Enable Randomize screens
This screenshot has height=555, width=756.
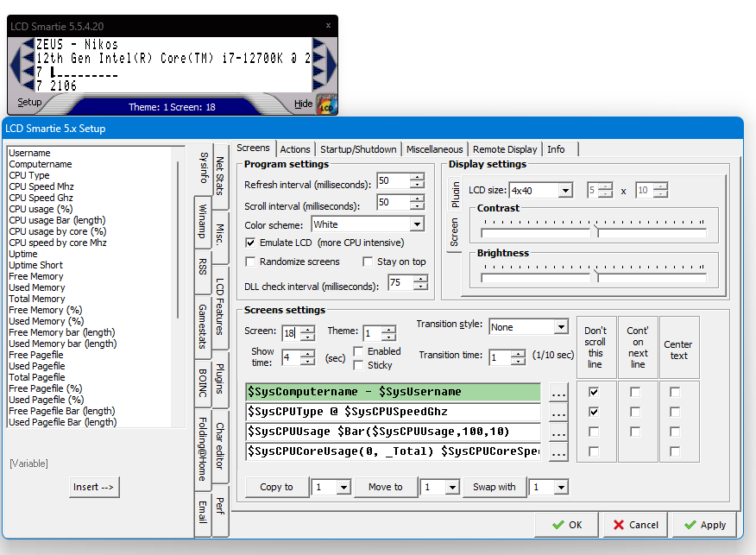coord(250,262)
